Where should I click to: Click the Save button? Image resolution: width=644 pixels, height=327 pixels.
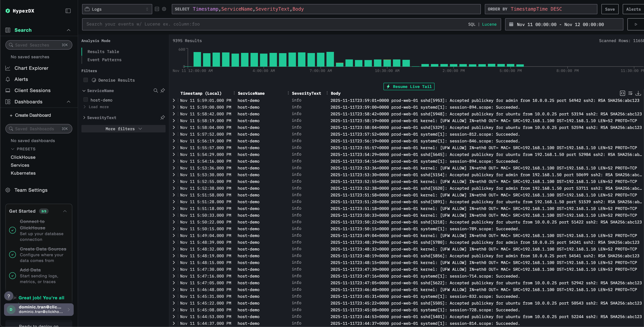tap(610, 9)
